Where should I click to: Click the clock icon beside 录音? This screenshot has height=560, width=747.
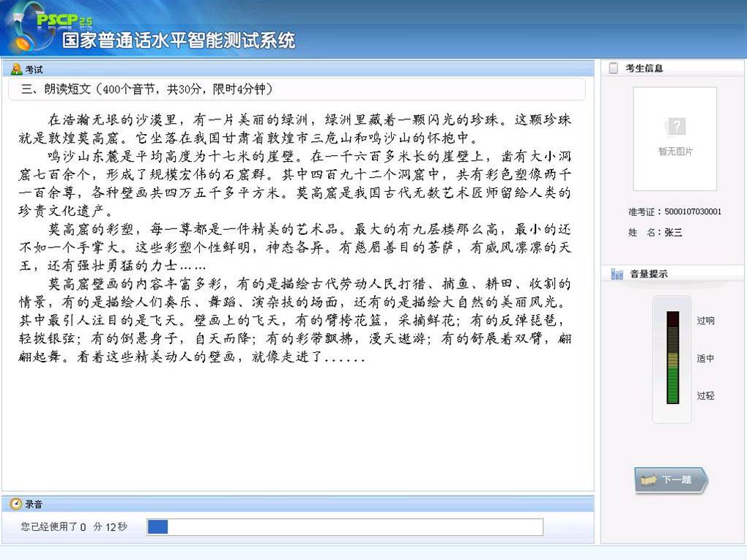click(18, 504)
